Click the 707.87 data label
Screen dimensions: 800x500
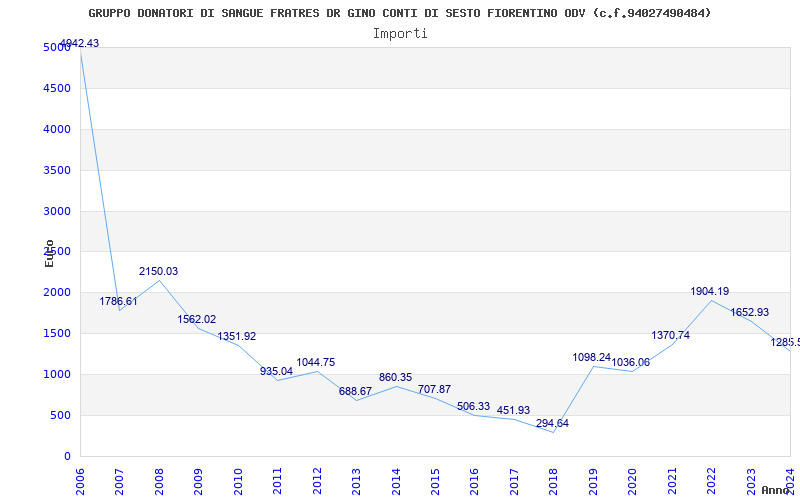pos(434,389)
